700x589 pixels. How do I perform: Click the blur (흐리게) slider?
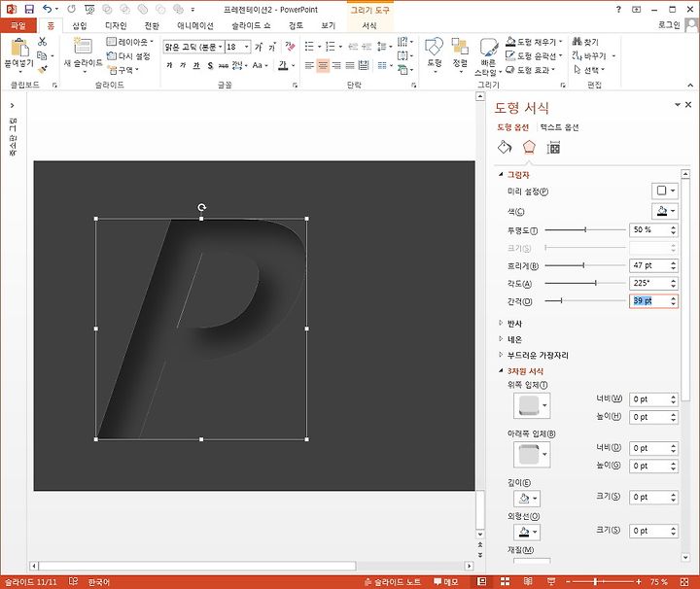585,265
